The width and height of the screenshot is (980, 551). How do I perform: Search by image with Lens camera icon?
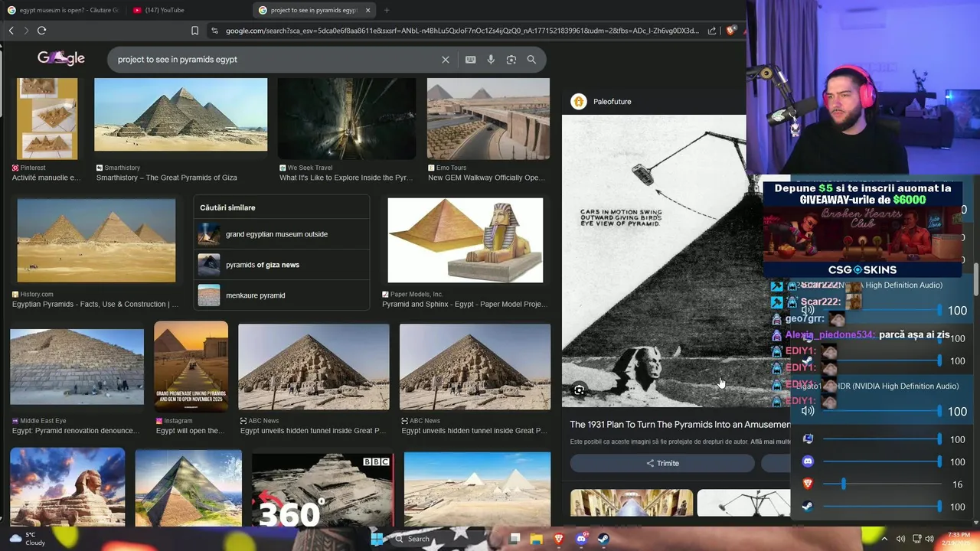click(x=511, y=60)
